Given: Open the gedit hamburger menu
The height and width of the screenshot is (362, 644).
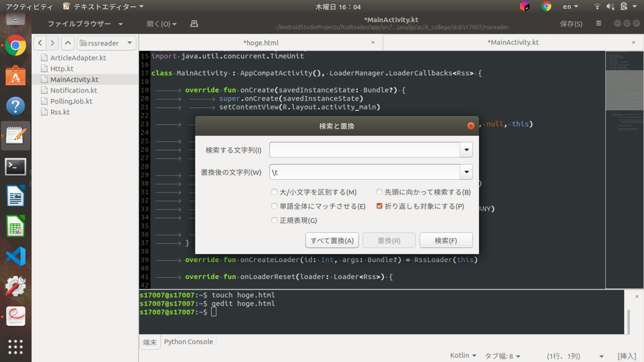Looking at the screenshot, I should pos(599,24).
